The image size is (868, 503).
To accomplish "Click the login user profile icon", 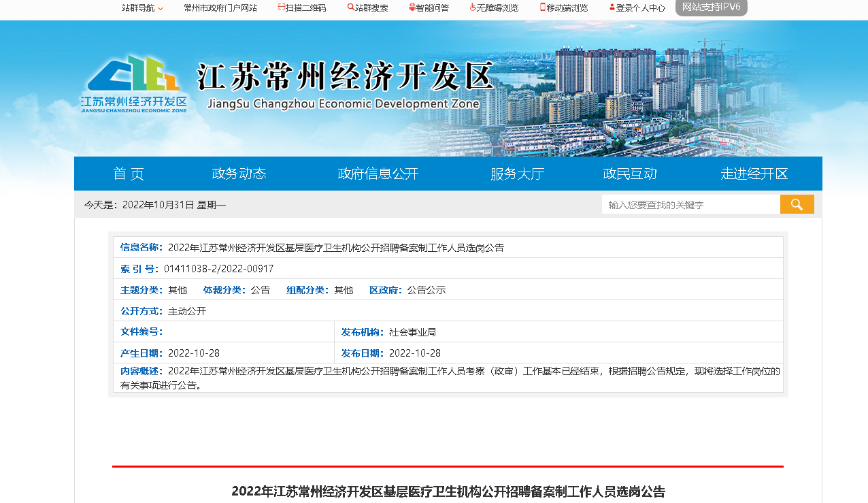I will (612, 7).
